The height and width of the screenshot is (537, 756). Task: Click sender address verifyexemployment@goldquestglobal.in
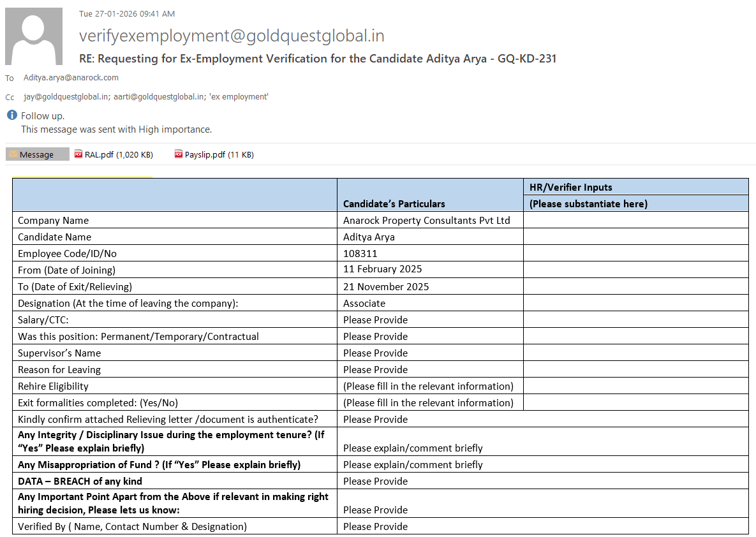pos(232,36)
